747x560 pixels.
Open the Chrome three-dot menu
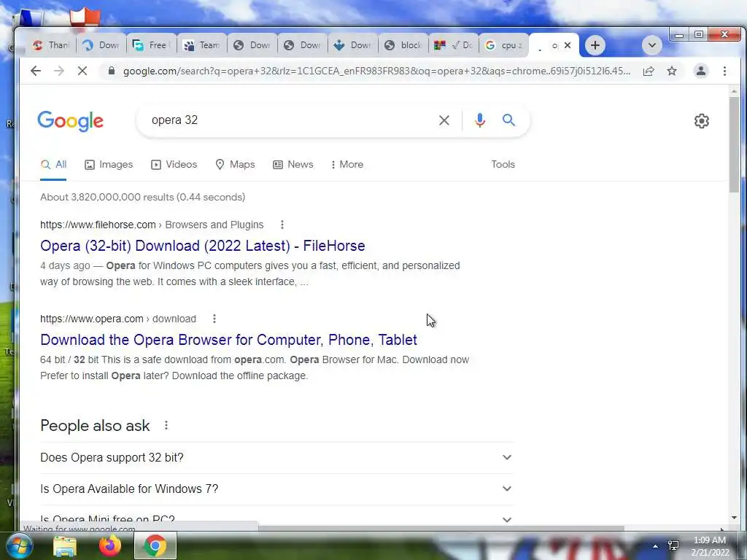point(724,71)
